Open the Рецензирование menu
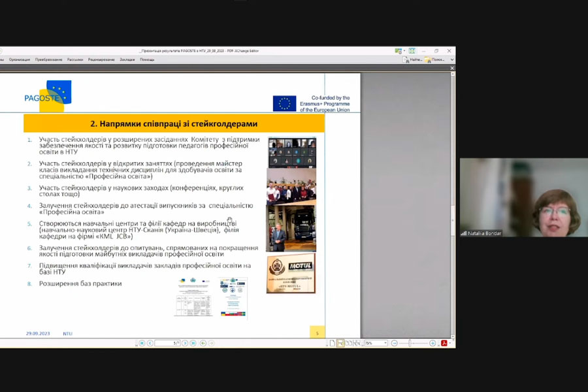 [x=101, y=59]
